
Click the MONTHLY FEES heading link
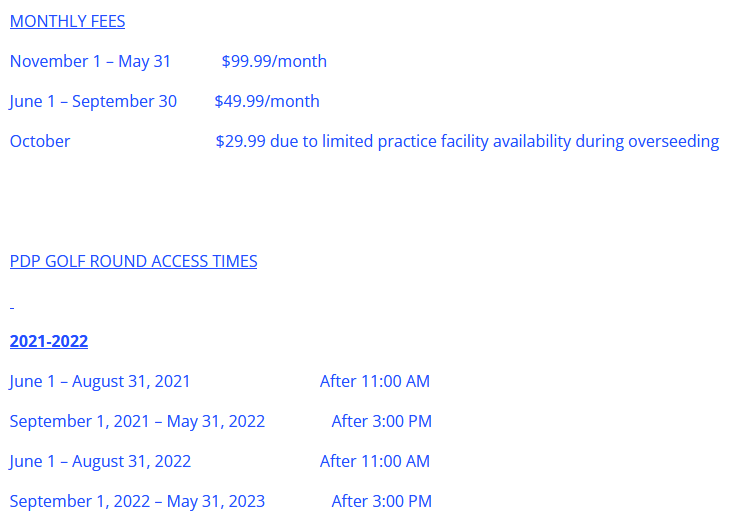(x=68, y=21)
